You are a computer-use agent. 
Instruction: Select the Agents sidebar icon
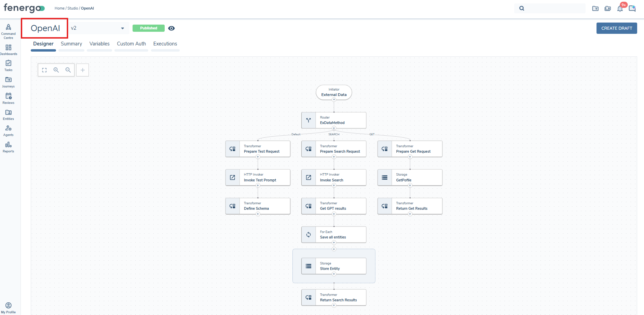[8, 129]
